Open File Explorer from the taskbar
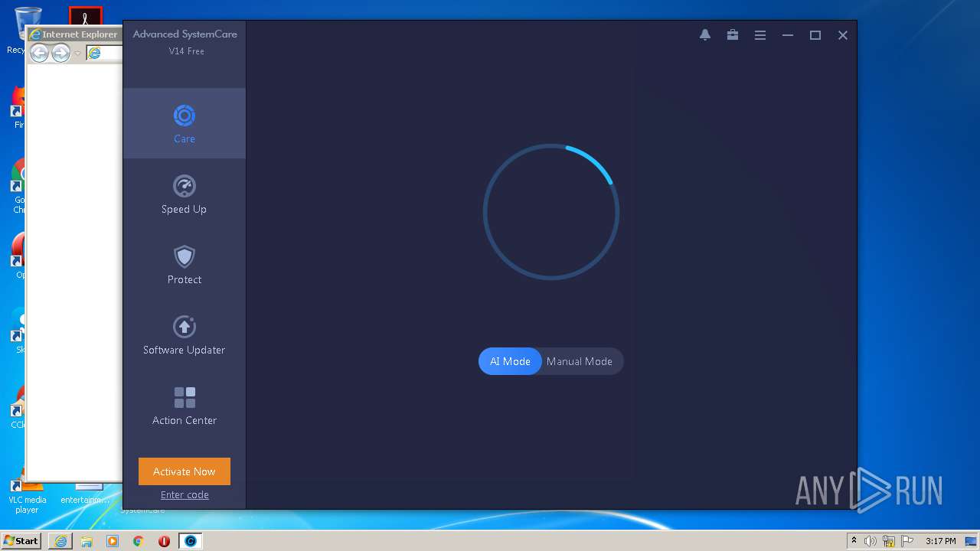 pos(87,541)
